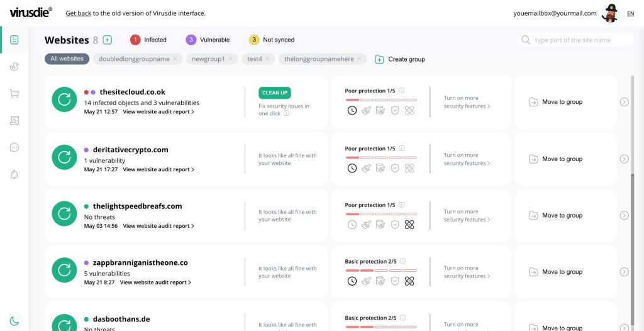This screenshot has width=644, height=331.
Task: Click Turn on more security features for thesitecloud.co.ok
Action: coord(467,102)
